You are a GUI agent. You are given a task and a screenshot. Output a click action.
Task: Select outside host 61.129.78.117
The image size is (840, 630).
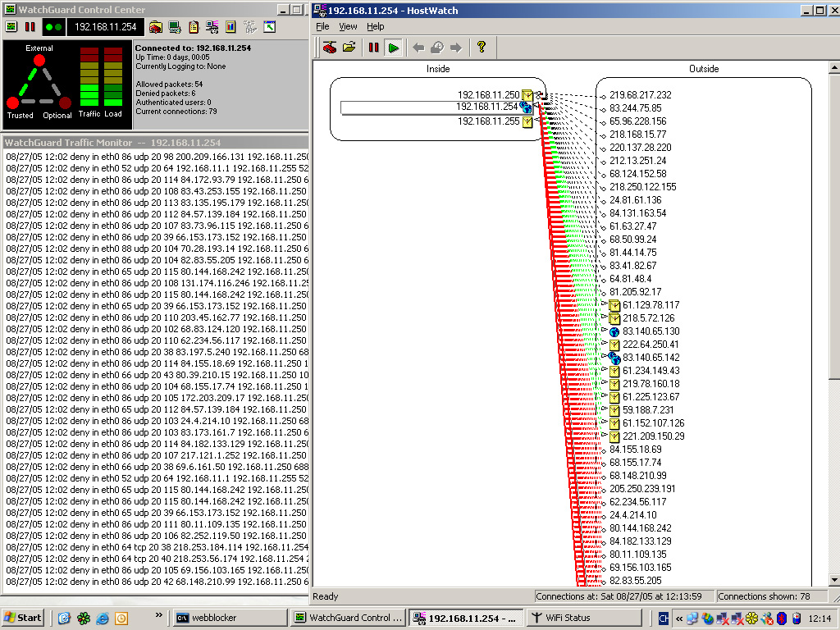(651, 305)
